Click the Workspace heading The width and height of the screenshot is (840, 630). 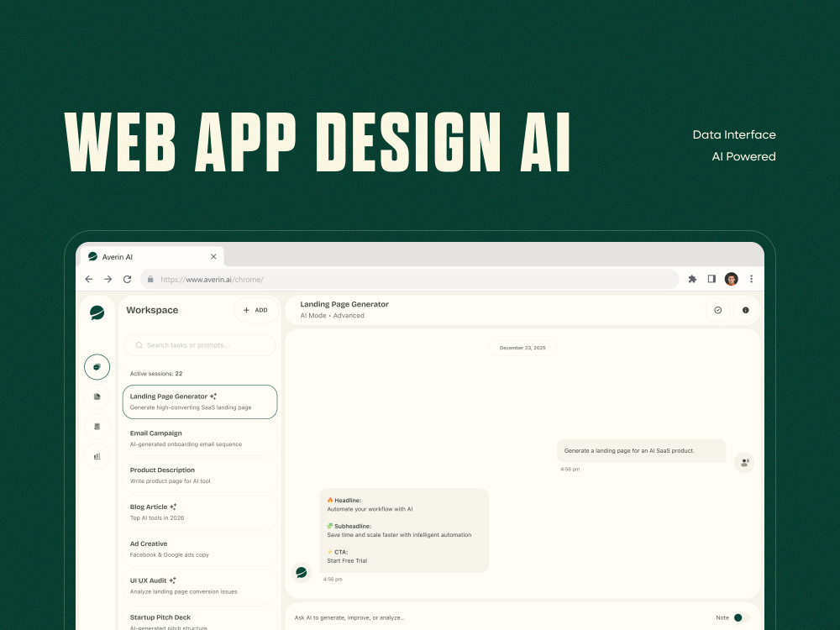pyautogui.click(x=152, y=310)
